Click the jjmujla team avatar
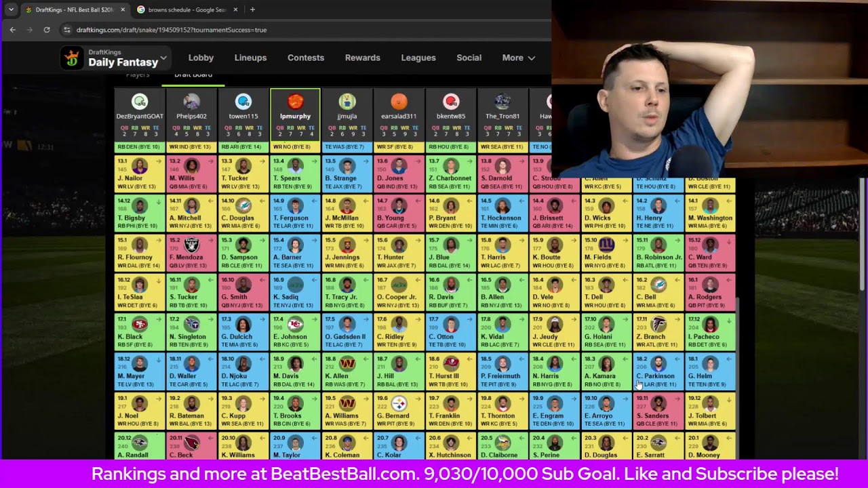868x488 pixels. [347, 102]
